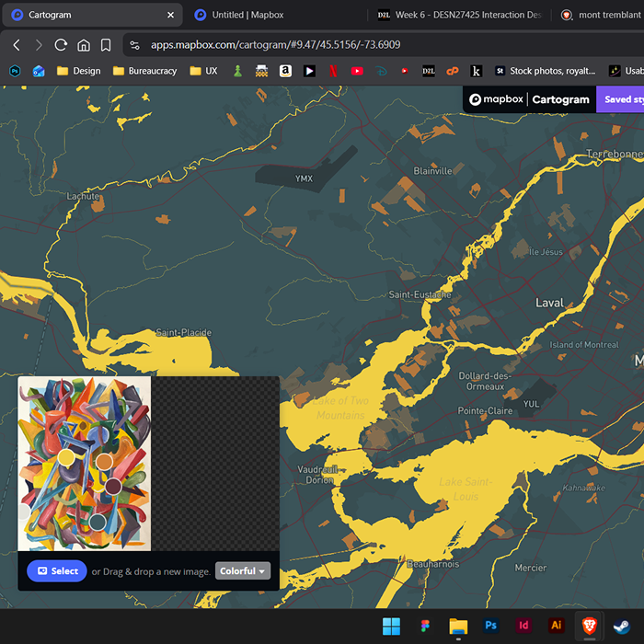The height and width of the screenshot is (644, 644).
Task: Launch Illustrator from the taskbar
Action: 556,626
